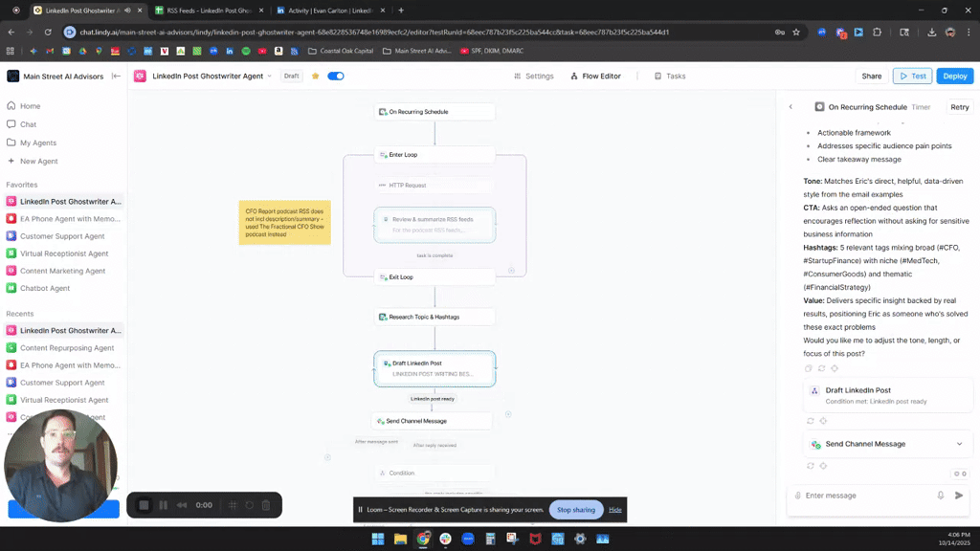This screenshot has height=551, width=980.
Task: Open Slack from the Windows taskbar
Action: coord(445,539)
